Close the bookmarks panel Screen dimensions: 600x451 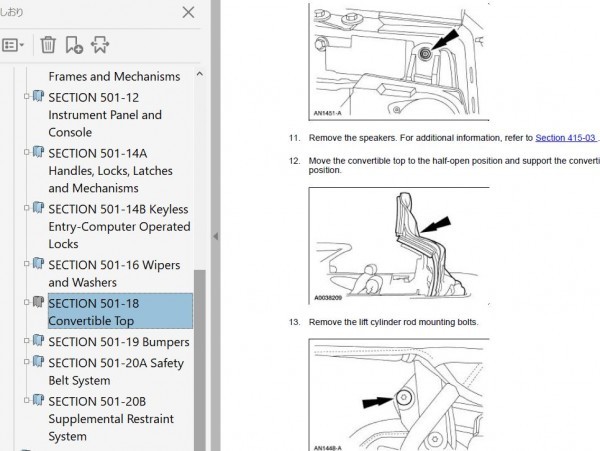click(x=188, y=13)
